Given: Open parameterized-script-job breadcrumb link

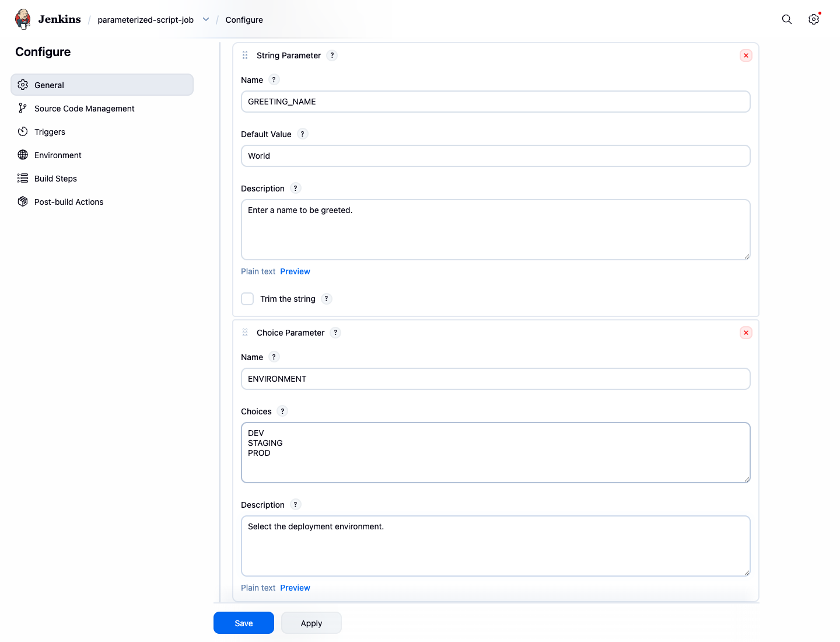Looking at the screenshot, I should (145, 20).
